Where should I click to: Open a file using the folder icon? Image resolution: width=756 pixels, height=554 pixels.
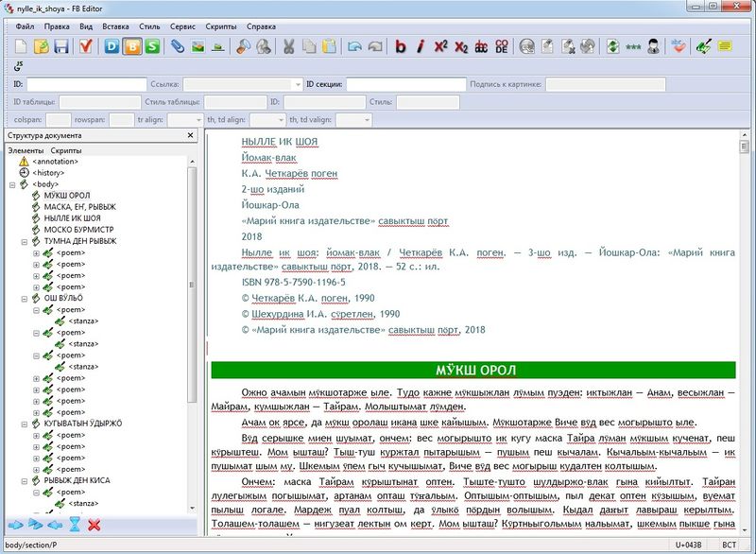pyautogui.click(x=42, y=46)
